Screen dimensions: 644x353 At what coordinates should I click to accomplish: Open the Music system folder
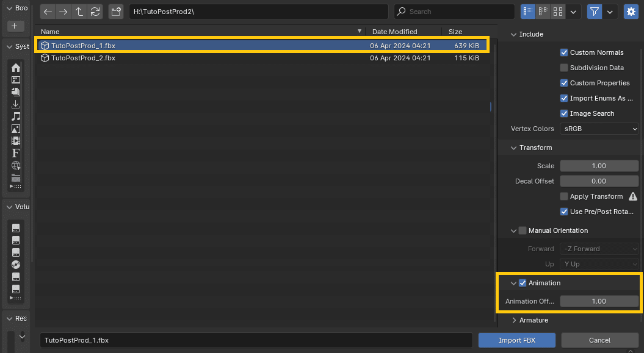click(16, 116)
